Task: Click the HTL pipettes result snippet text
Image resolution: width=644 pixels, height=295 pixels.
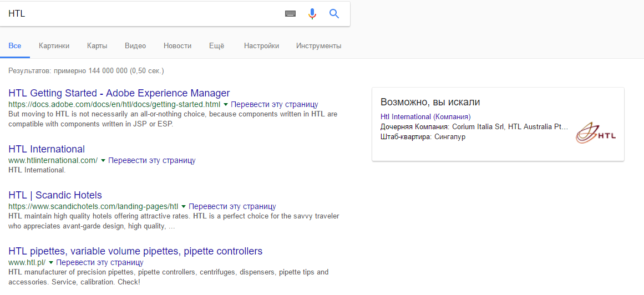Action: tap(169, 277)
